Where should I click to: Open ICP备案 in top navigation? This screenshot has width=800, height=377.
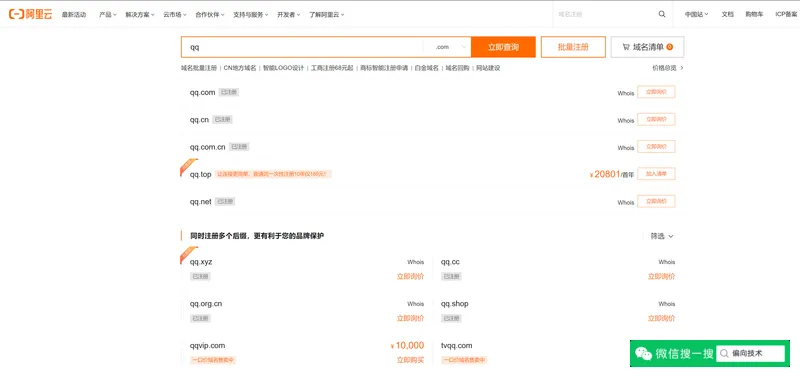click(786, 15)
